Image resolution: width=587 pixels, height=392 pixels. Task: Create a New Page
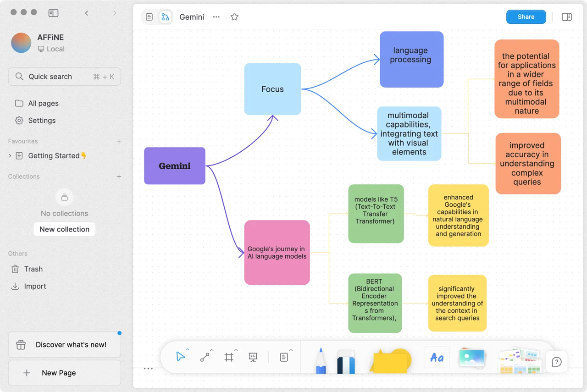point(65,373)
